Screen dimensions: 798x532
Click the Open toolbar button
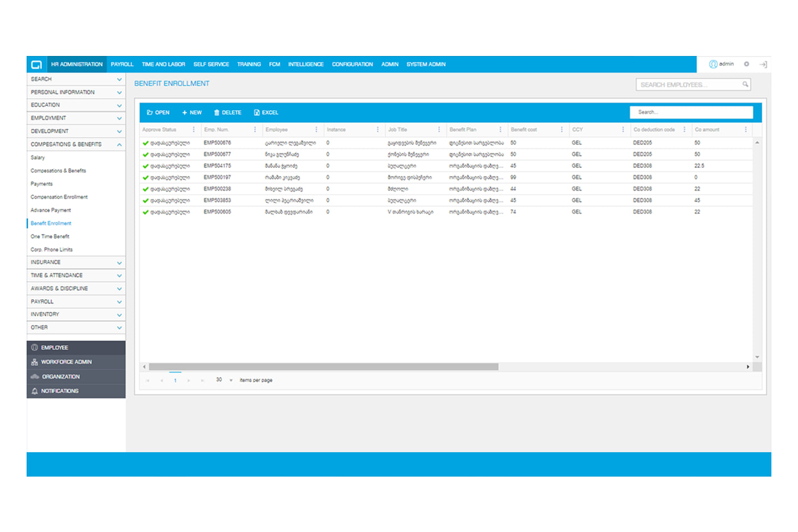pos(158,112)
